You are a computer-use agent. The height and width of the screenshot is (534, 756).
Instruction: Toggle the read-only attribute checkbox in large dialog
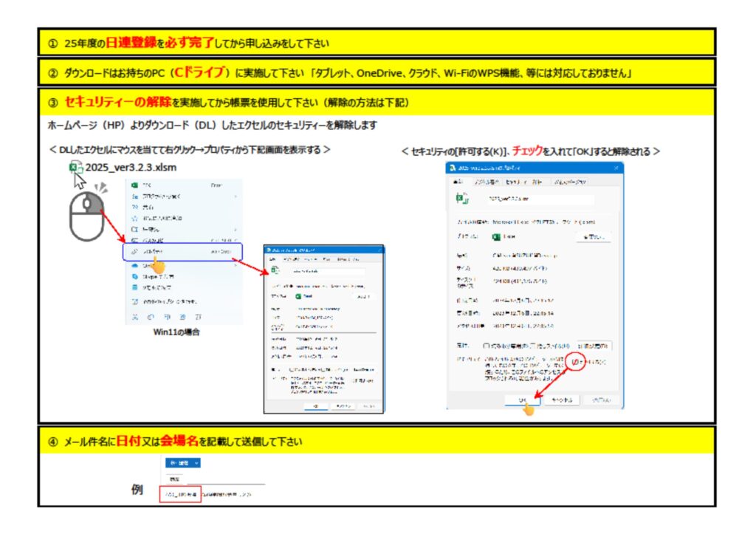(x=486, y=345)
